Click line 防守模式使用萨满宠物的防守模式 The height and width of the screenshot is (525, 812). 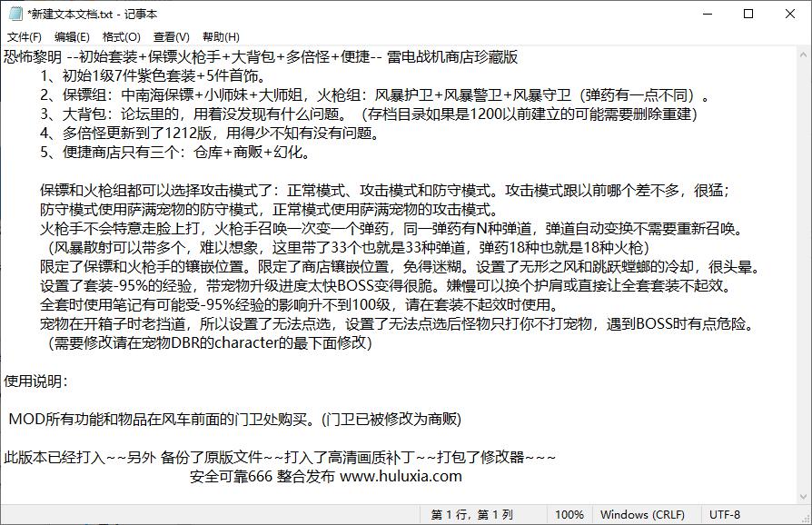(x=270, y=210)
